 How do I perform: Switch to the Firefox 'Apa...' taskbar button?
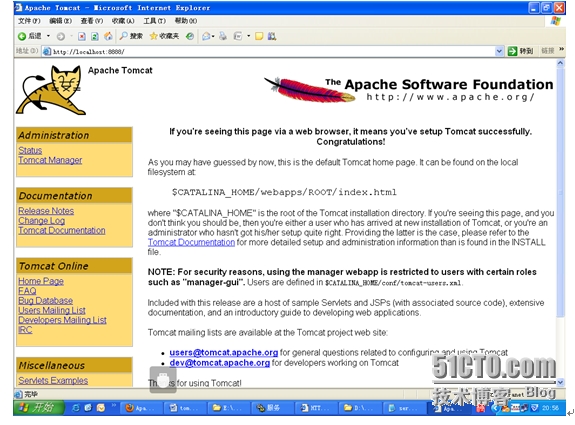point(141,408)
